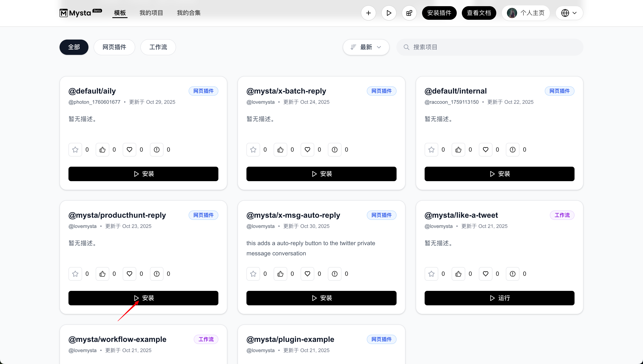Star the @default/aily template
The height and width of the screenshot is (364, 643).
point(75,150)
